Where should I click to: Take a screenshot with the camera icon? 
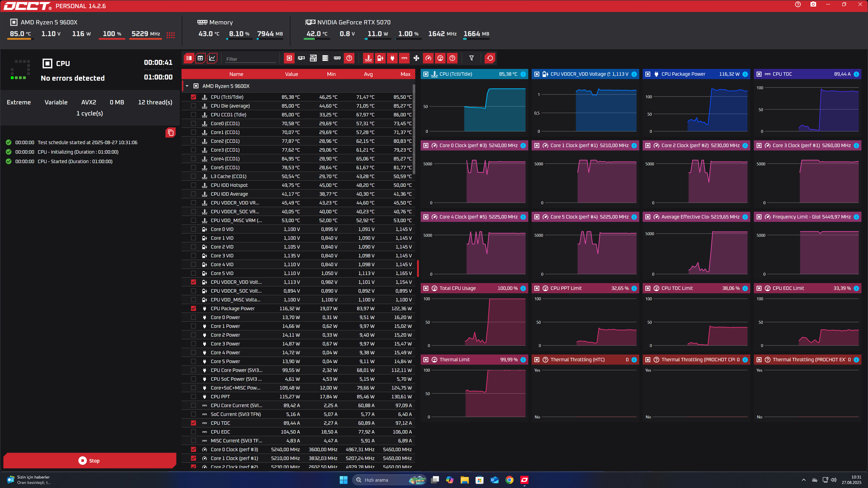click(x=813, y=4)
